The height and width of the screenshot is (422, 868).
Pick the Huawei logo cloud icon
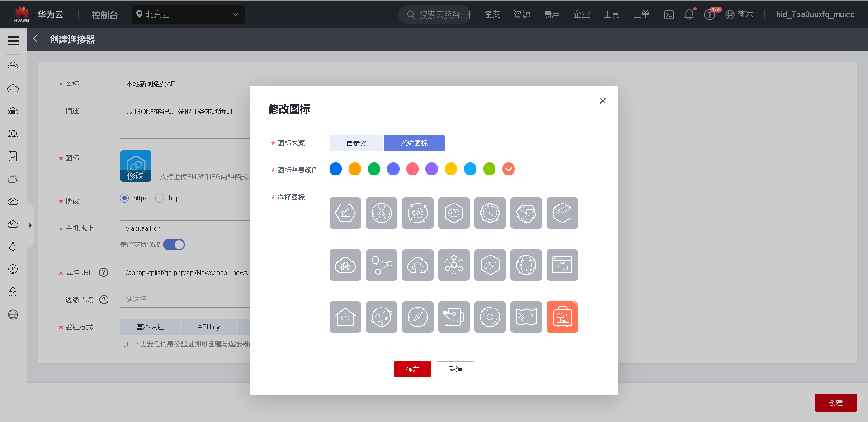point(345,265)
